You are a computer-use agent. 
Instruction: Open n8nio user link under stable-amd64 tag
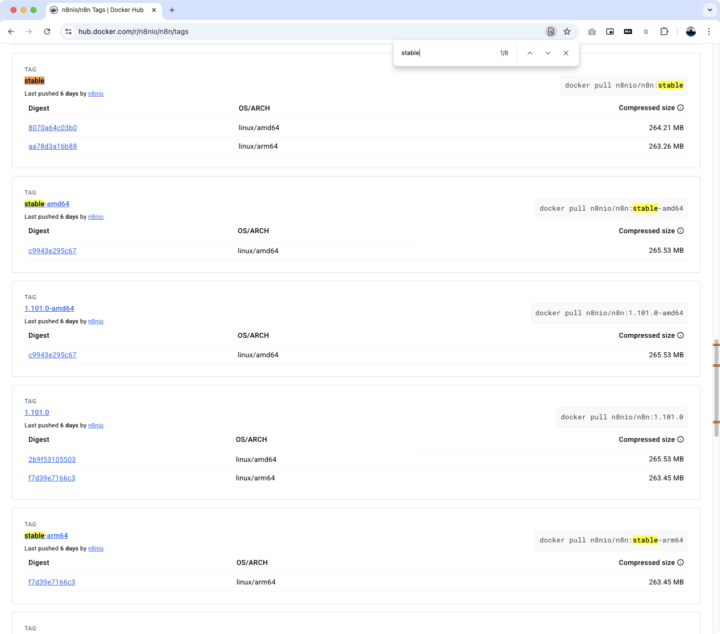tap(96, 217)
